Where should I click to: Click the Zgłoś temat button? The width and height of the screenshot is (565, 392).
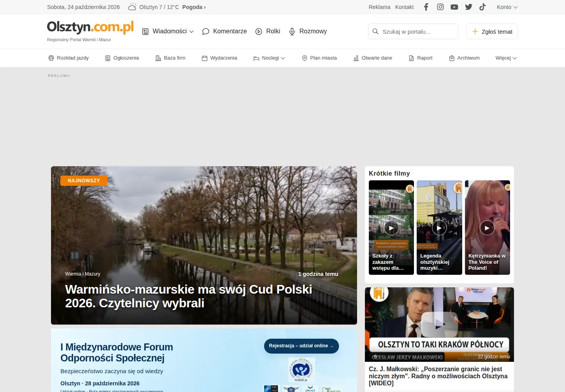click(492, 31)
